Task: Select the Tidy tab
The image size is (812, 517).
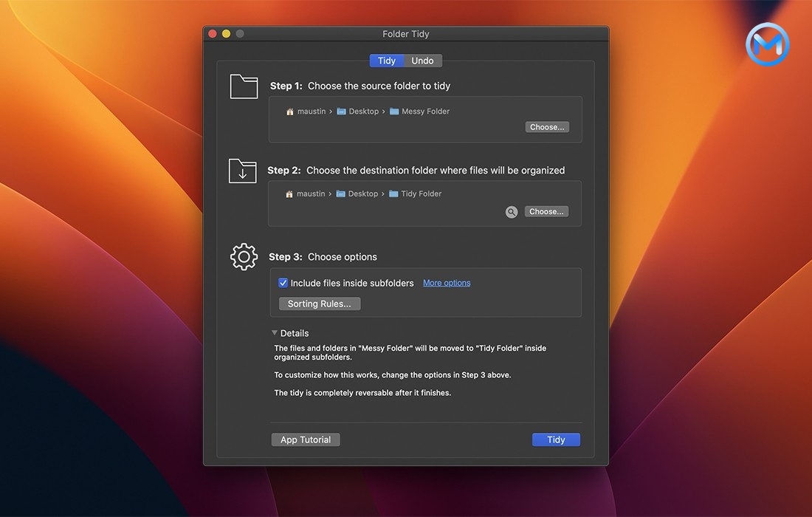Action: (387, 61)
